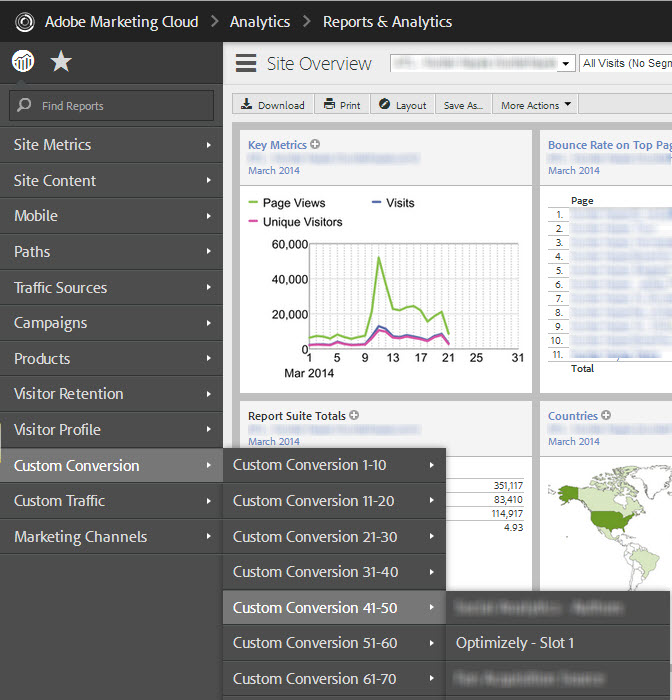Expand the Traffic Sources menu arrow
The width and height of the screenshot is (672, 700).
[209, 287]
